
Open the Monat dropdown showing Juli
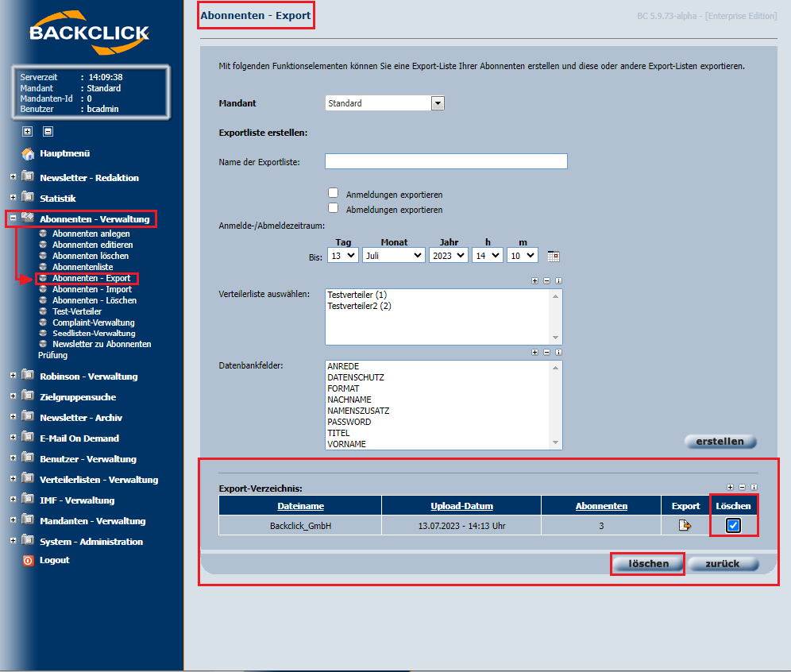pyautogui.click(x=394, y=256)
